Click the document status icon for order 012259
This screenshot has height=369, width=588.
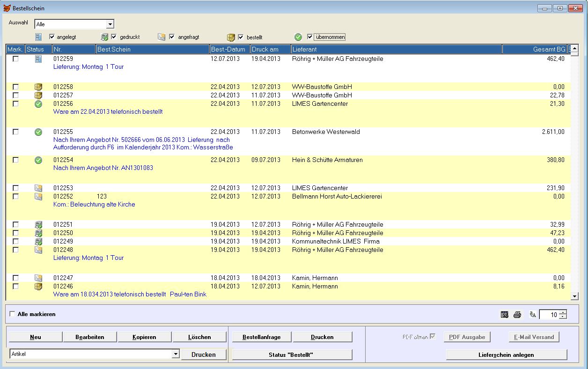tap(38, 59)
